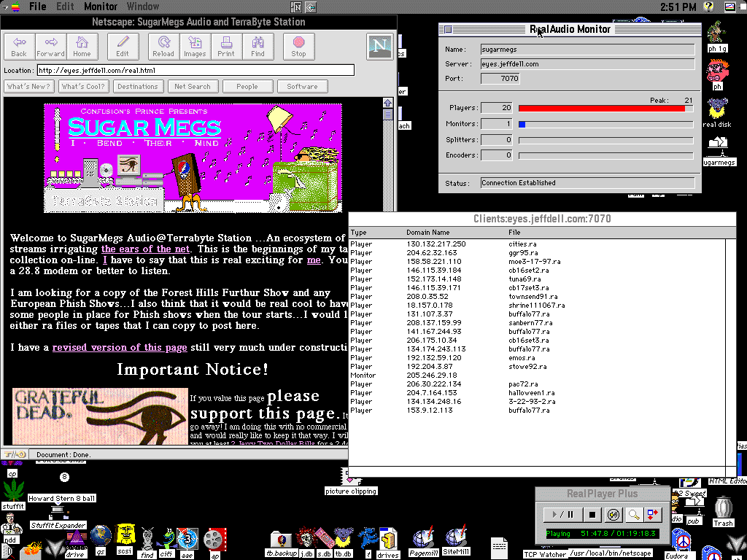Click the What's Cool? directory button

(x=83, y=87)
